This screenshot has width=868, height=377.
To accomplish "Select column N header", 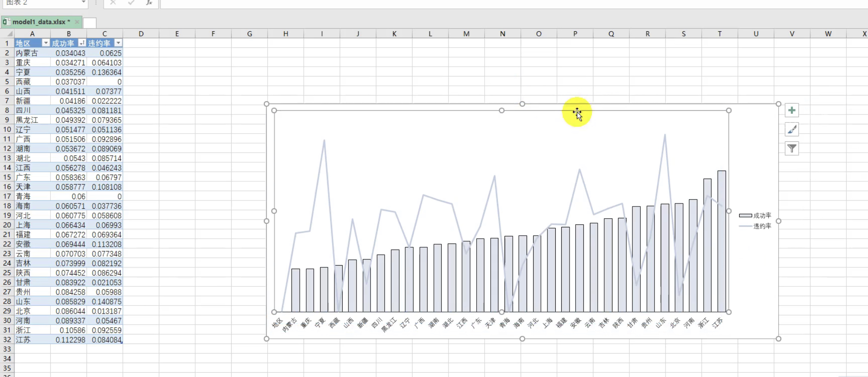I will (502, 33).
